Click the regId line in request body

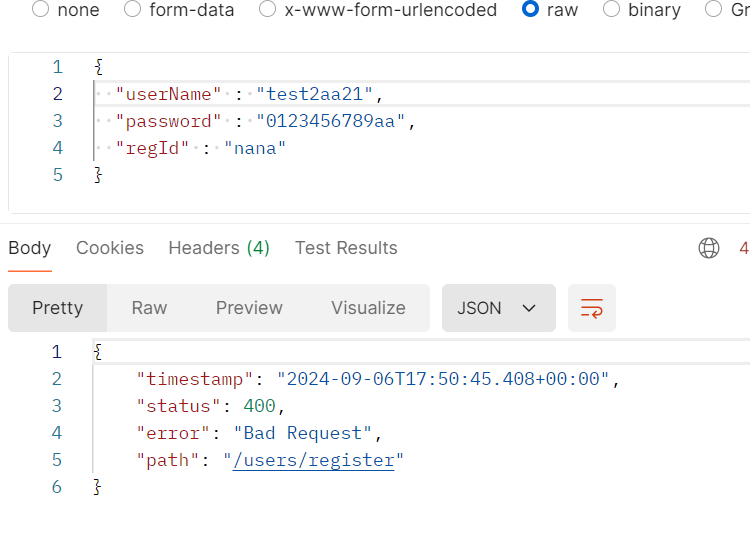click(201, 148)
